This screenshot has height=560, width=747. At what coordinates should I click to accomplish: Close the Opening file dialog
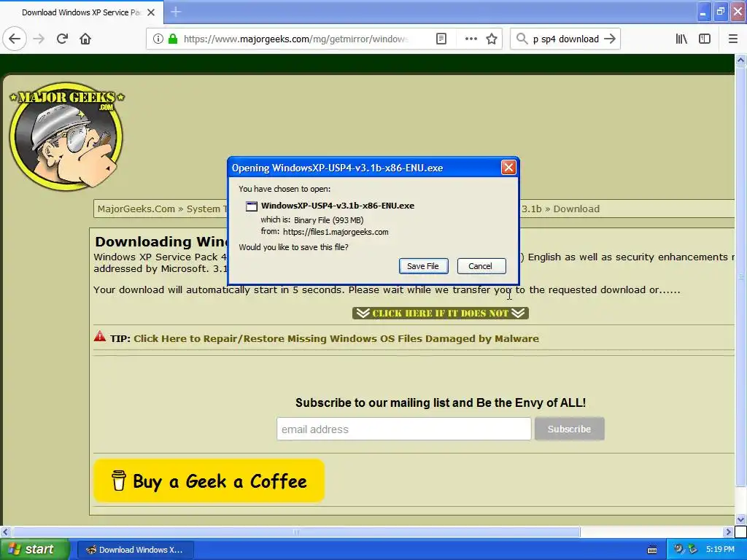point(508,168)
